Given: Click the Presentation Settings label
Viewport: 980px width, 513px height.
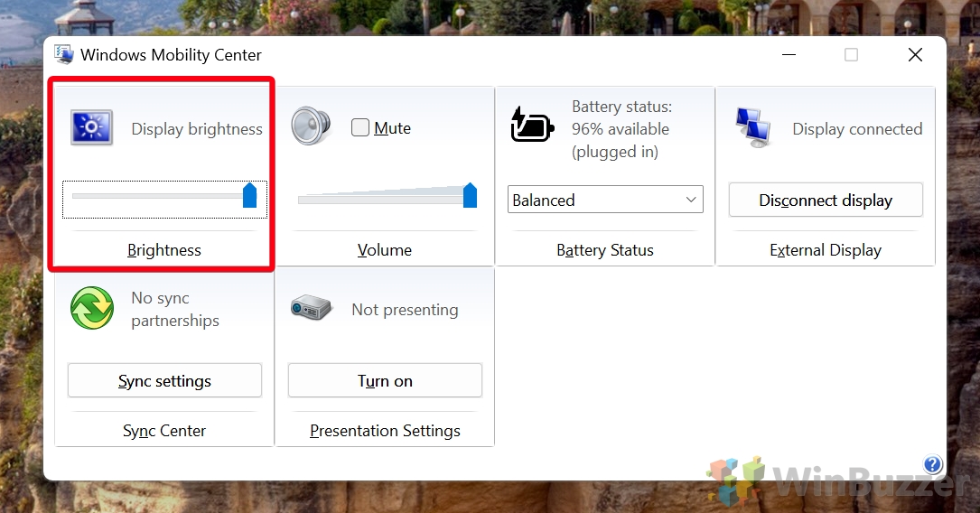Looking at the screenshot, I should pyautogui.click(x=385, y=431).
